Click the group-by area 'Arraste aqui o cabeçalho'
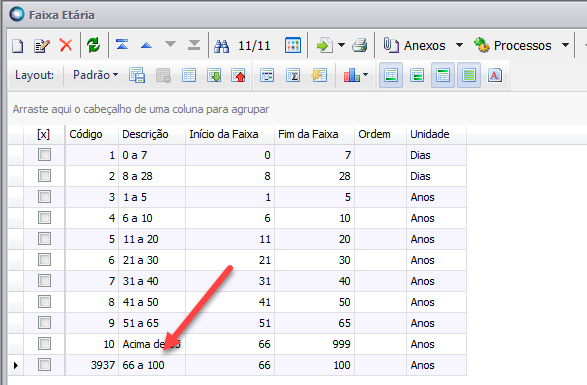Image resolution: width=587 pixels, height=385 pixels. coord(141,109)
